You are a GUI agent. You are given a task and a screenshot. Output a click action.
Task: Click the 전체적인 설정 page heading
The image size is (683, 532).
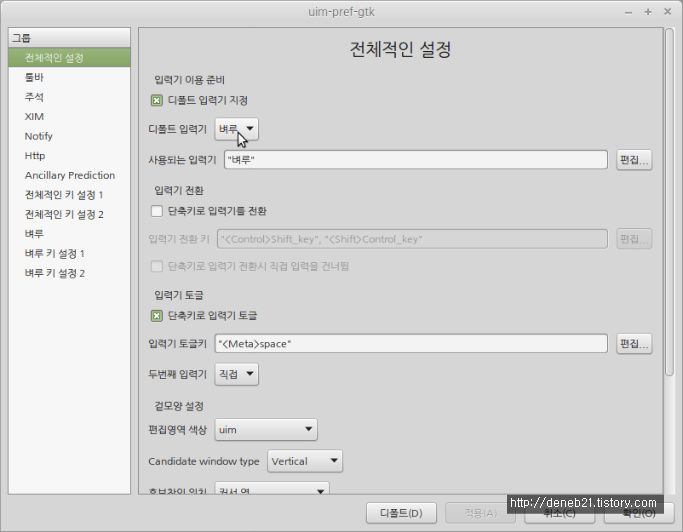[401, 49]
